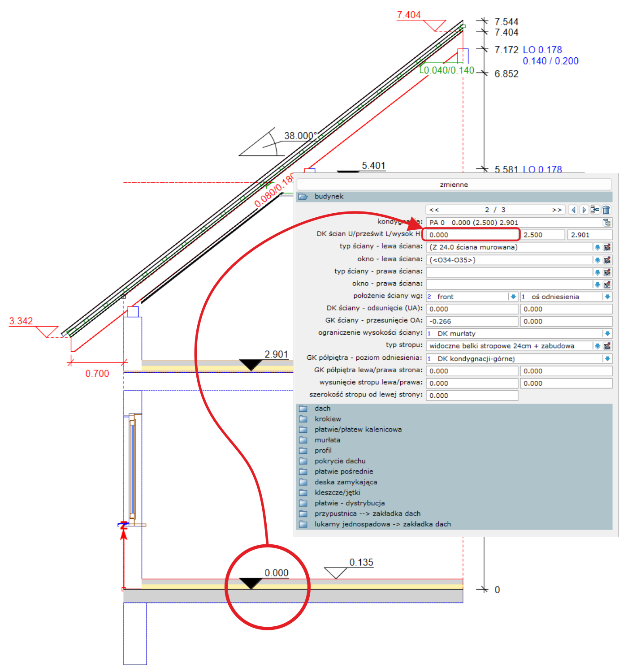Click the '>>' last storey button

click(x=557, y=210)
